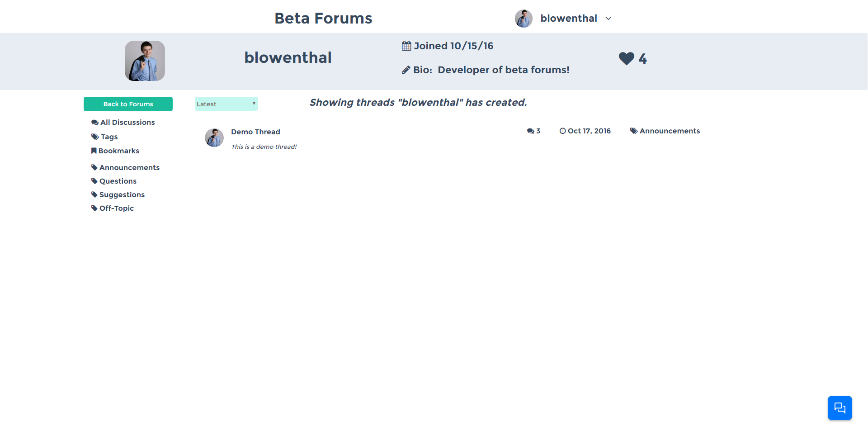Open the Suggestions tag

pos(122,195)
